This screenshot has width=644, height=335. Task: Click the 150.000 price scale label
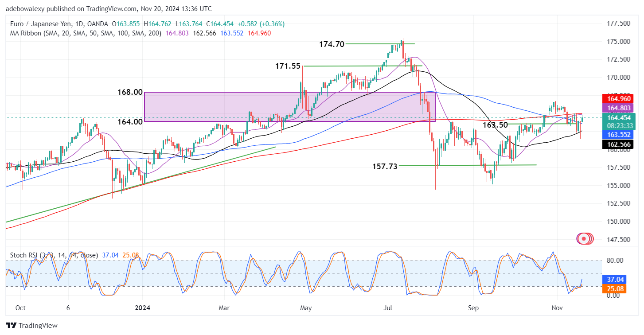(618, 221)
